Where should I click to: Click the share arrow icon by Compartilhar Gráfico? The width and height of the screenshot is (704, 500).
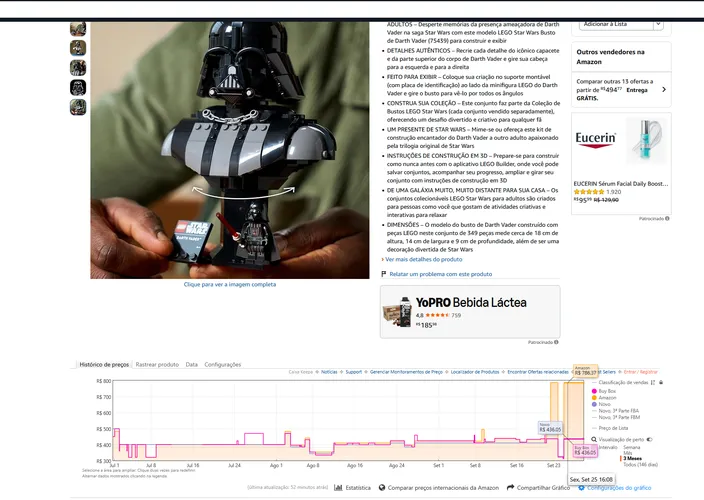(510, 487)
